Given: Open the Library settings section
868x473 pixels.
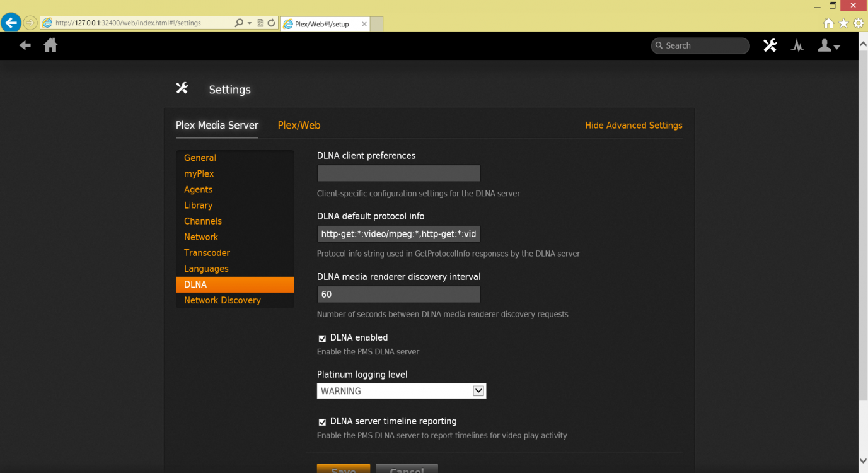Looking at the screenshot, I should [235, 205].
